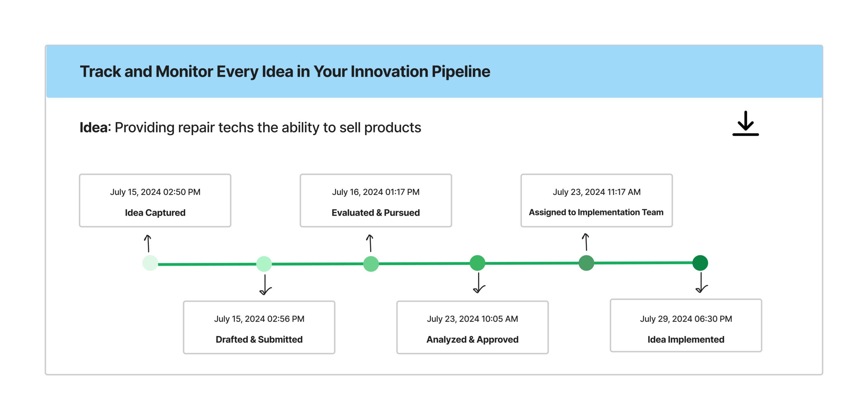
Task: Click the Track and Monitor Every Idea heading
Action: pyautogui.click(x=285, y=71)
